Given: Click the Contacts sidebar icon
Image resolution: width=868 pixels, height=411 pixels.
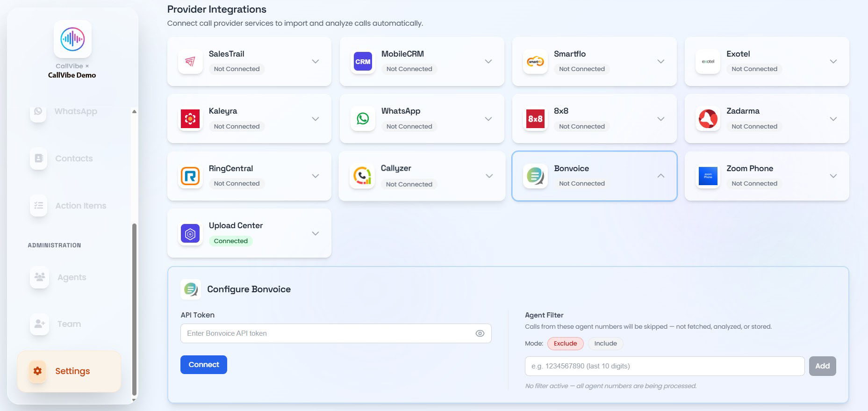Looking at the screenshot, I should coord(39,159).
